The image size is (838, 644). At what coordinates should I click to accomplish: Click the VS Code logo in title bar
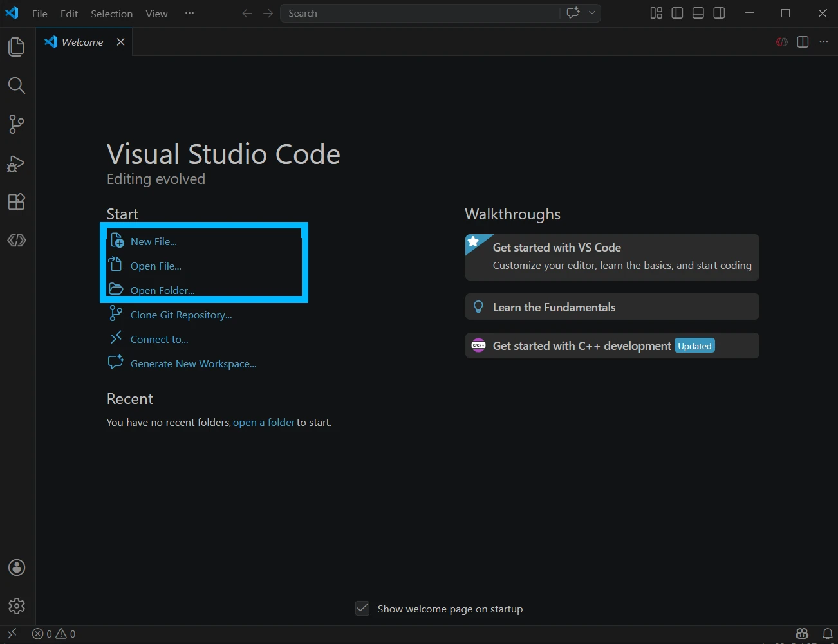click(x=12, y=13)
